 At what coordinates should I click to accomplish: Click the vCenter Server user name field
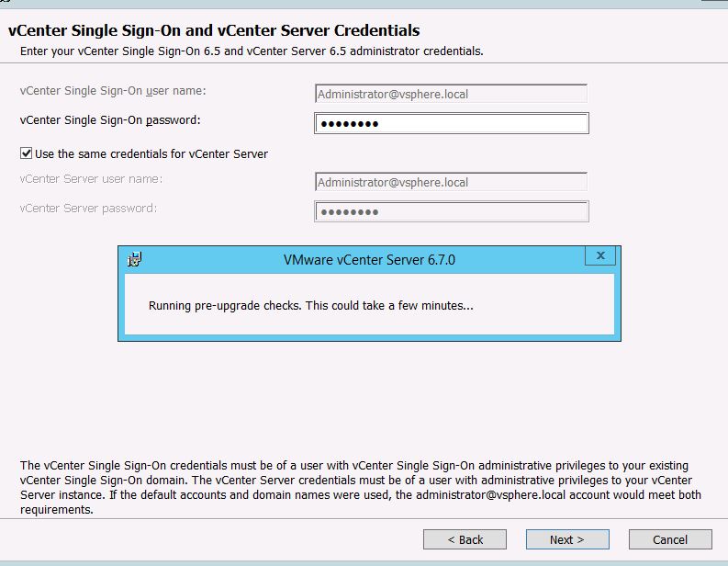[x=451, y=182]
